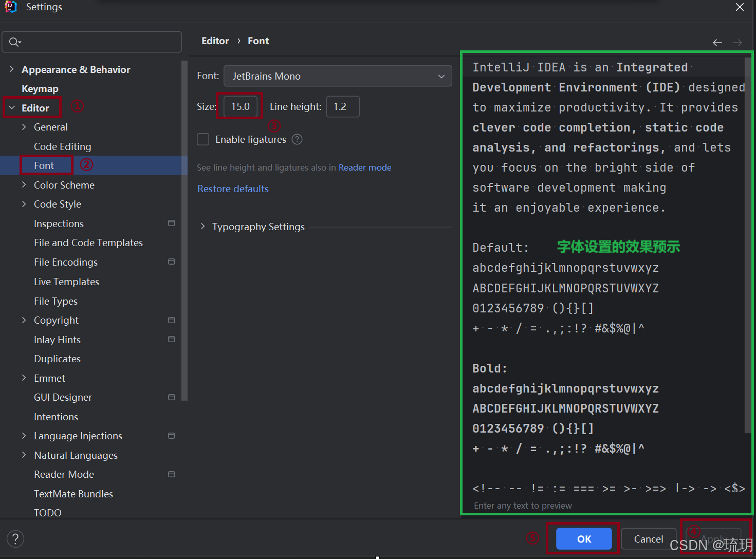756x559 pixels.
Task: Click the IntelliJ IDEA logo in title bar
Action: (11, 7)
